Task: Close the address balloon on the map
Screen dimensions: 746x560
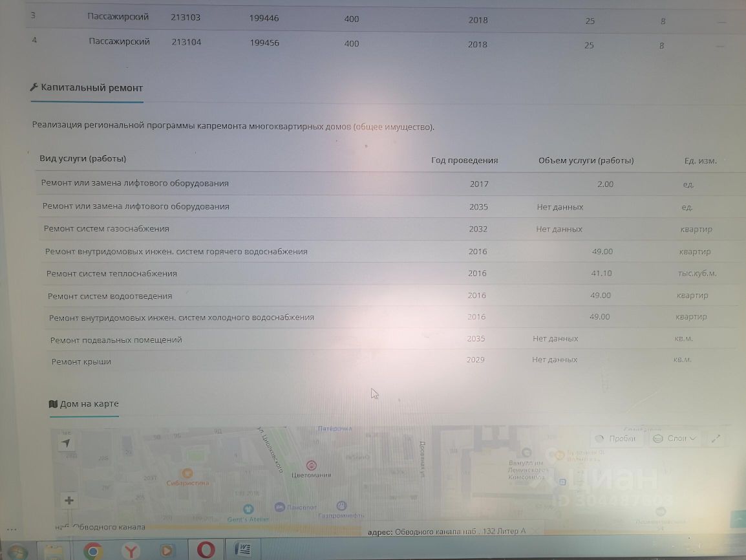Action: (x=535, y=530)
